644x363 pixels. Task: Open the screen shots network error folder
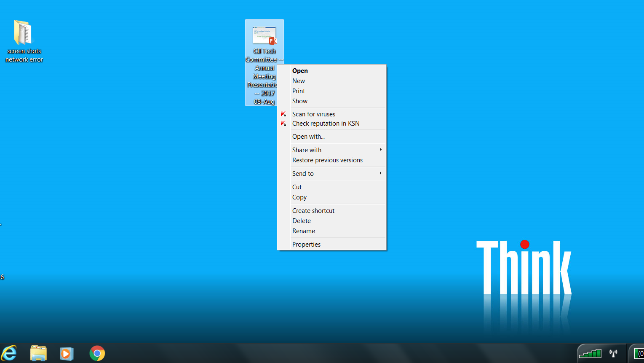[23, 41]
